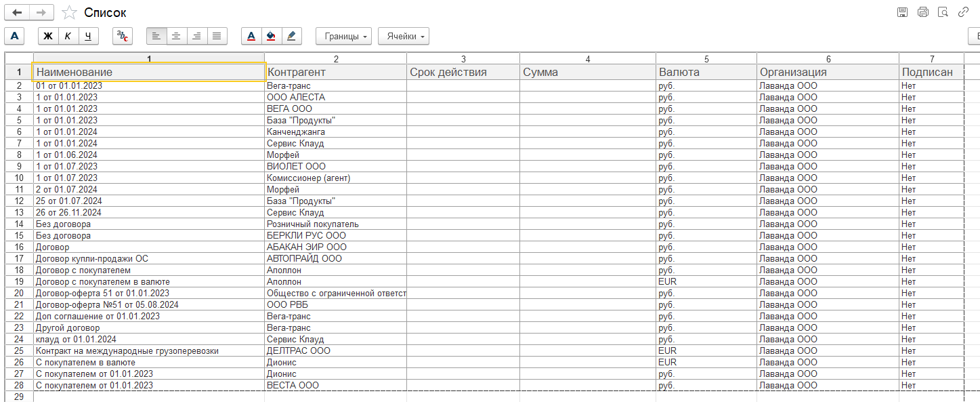Screen dimensions: 980x402
Task: Click the Валюта header cell
Action: click(x=706, y=72)
